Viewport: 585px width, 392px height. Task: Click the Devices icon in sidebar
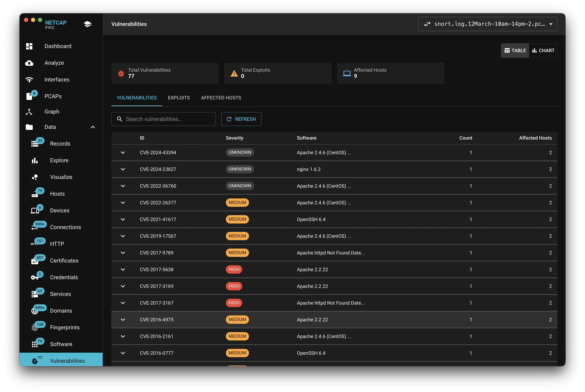[35, 211]
